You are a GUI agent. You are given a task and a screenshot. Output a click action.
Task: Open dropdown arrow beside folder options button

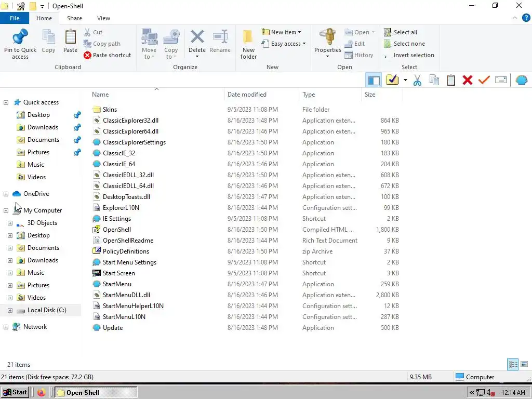click(x=405, y=81)
